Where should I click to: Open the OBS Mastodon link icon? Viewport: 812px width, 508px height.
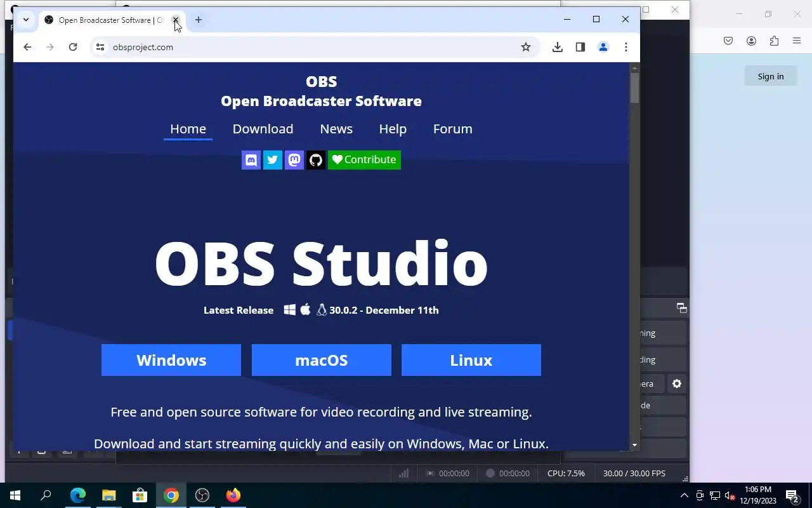click(294, 159)
